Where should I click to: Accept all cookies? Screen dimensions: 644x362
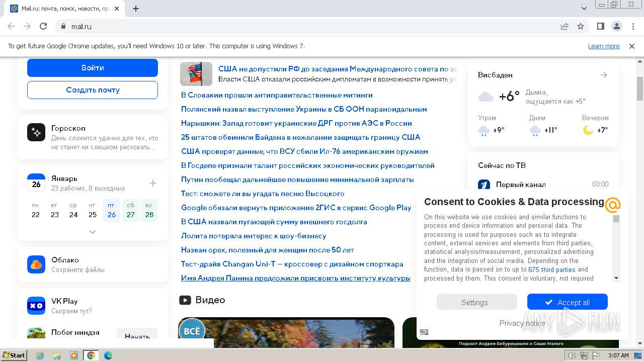(567, 302)
